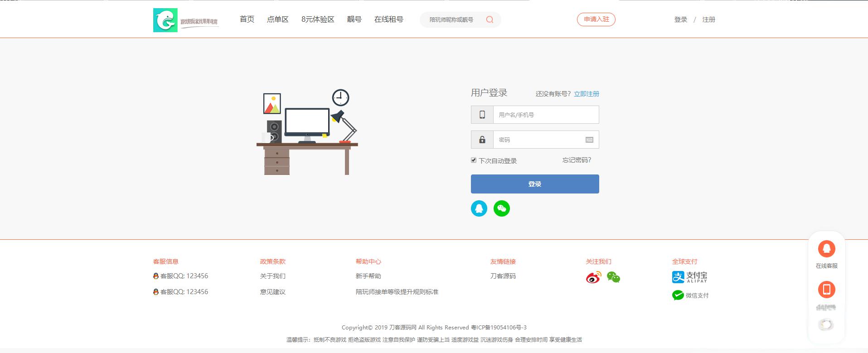This screenshot has height=353, width=868.
Task: Go to 首页 in the navigation
Action: (x=247, y=19)
